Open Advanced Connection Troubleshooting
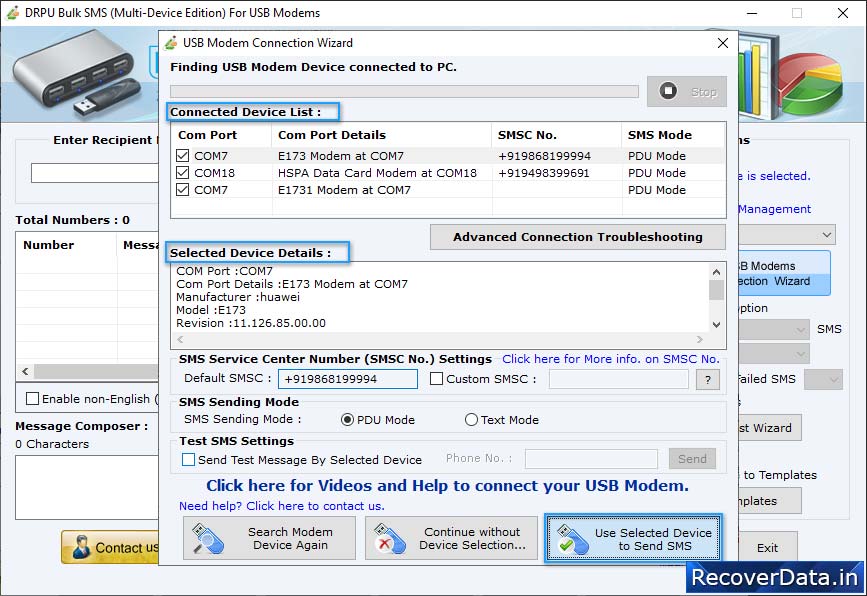This screenshot has width=867, height=596. pos(578,237)
